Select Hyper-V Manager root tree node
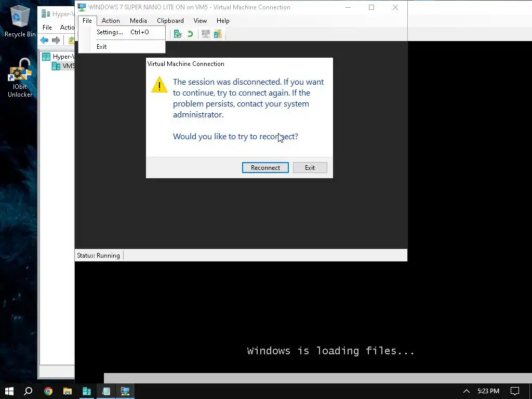 tap(58, 57)
